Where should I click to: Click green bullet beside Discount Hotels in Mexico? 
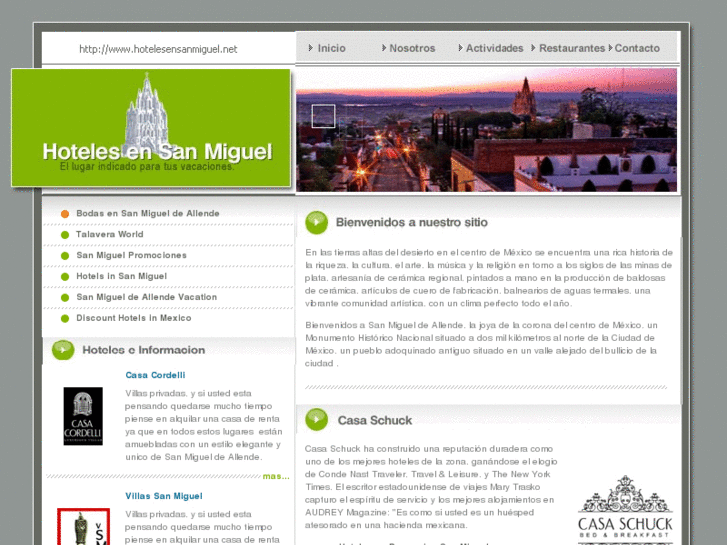click(65, 318)
